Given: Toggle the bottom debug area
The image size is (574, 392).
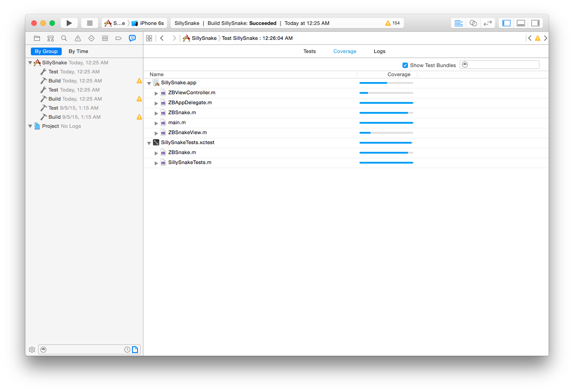Looking at the screenshot, I should pyautogui.click(x=521, y=23).
